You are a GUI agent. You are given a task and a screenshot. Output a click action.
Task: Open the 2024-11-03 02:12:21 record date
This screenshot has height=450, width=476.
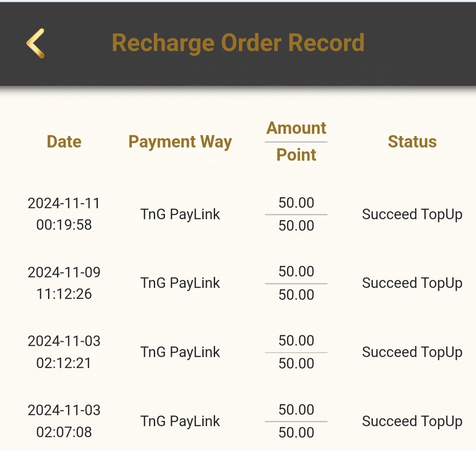64,352
